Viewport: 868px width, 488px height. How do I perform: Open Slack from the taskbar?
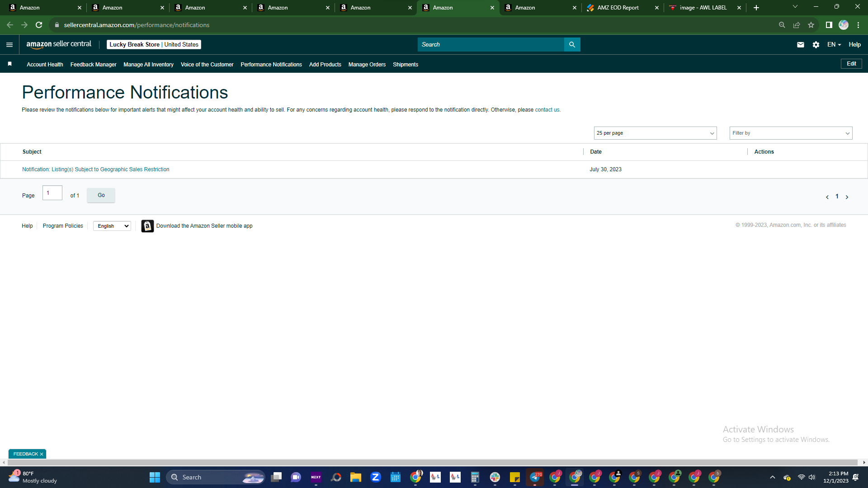(x=495, y=477)
